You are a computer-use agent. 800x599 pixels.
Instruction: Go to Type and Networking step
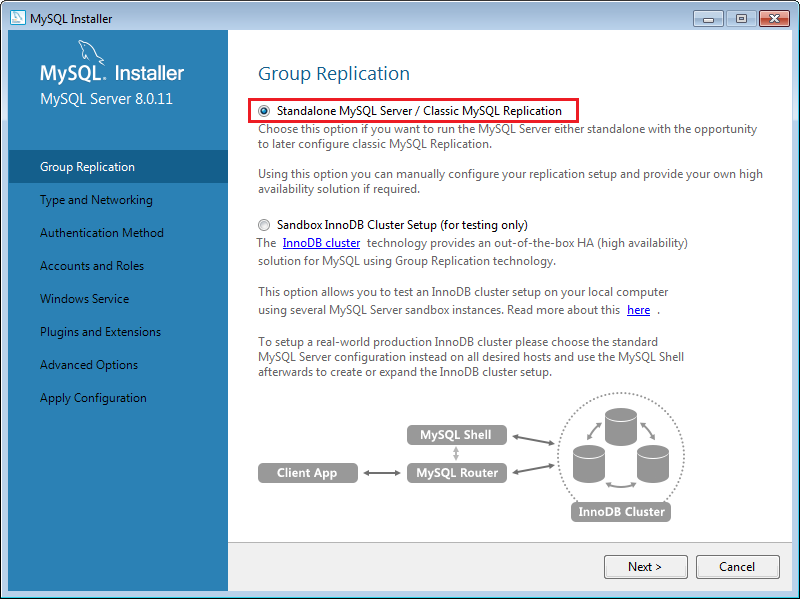coord(96,200)
